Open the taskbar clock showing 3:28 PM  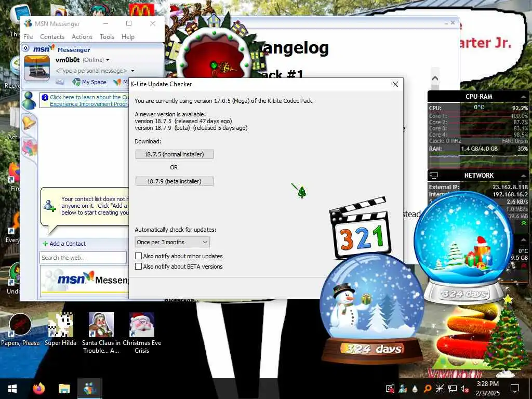pyautogui.click(x=487, y=389)
